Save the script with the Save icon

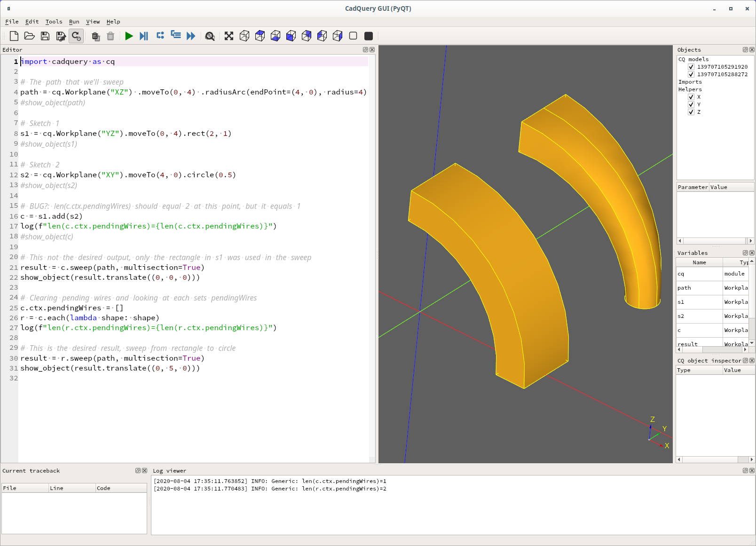(45, 36)
